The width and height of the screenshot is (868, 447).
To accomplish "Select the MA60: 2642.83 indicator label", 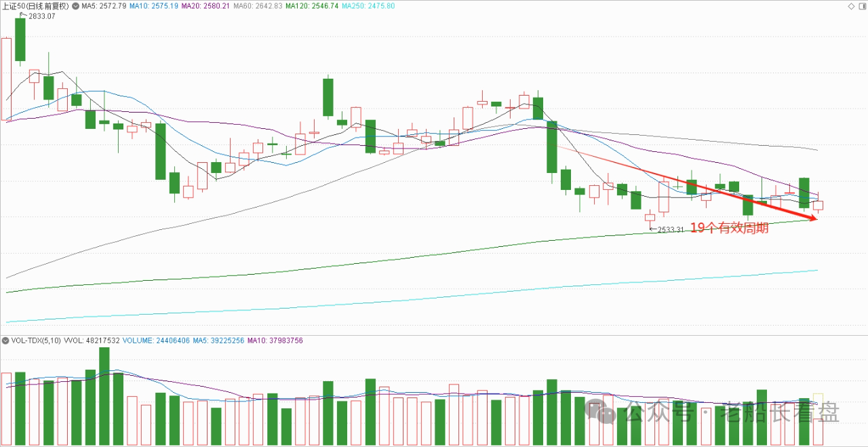I will click(x=258, y=6).
